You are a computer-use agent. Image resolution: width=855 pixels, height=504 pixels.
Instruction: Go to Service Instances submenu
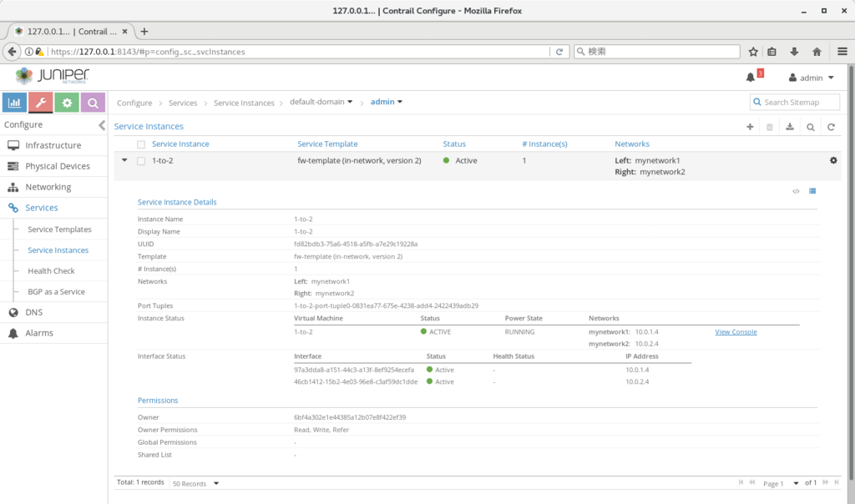58,250
